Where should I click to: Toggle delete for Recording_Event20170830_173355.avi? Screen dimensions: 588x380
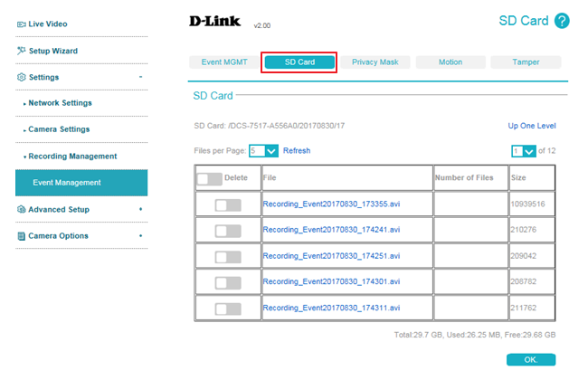228,205
